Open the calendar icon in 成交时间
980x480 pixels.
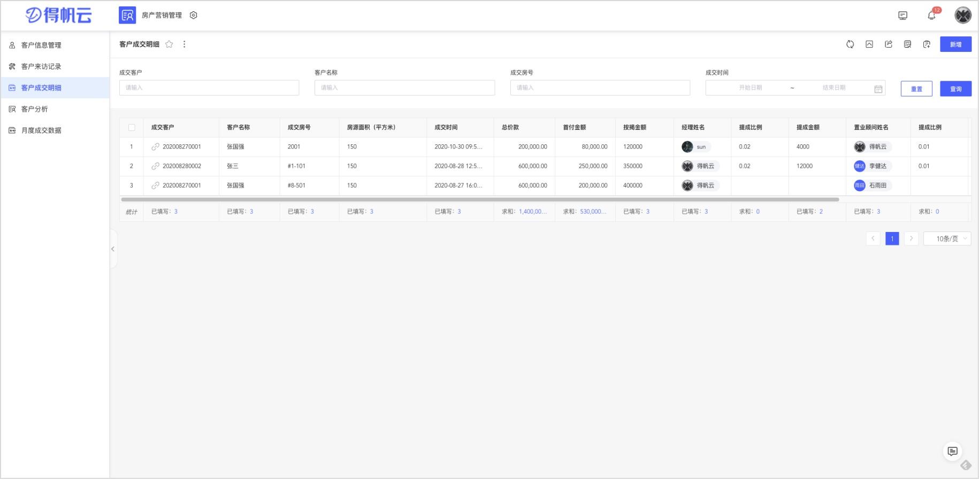click(878, 89)
